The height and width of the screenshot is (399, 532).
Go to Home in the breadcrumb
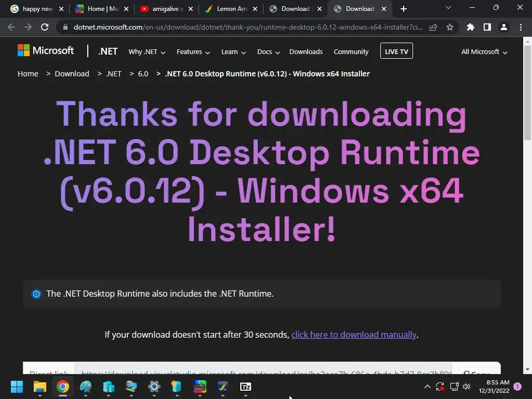pyautogui.click(x=28, y=74)
